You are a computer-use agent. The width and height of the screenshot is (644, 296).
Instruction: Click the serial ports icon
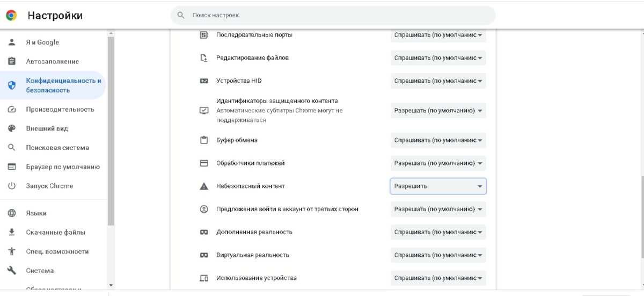[x=203, y=35]
